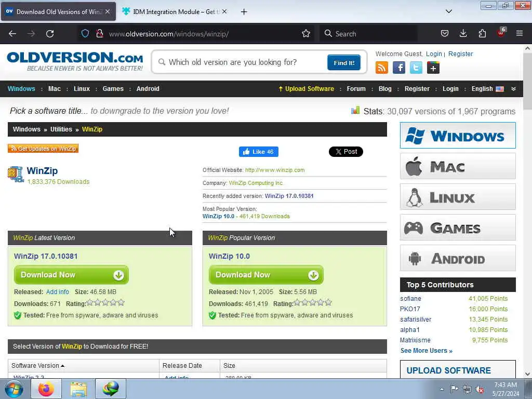This screenshot has height=399, width=532.
Task: Click the X Post button
Action: (x=345, y=152)
